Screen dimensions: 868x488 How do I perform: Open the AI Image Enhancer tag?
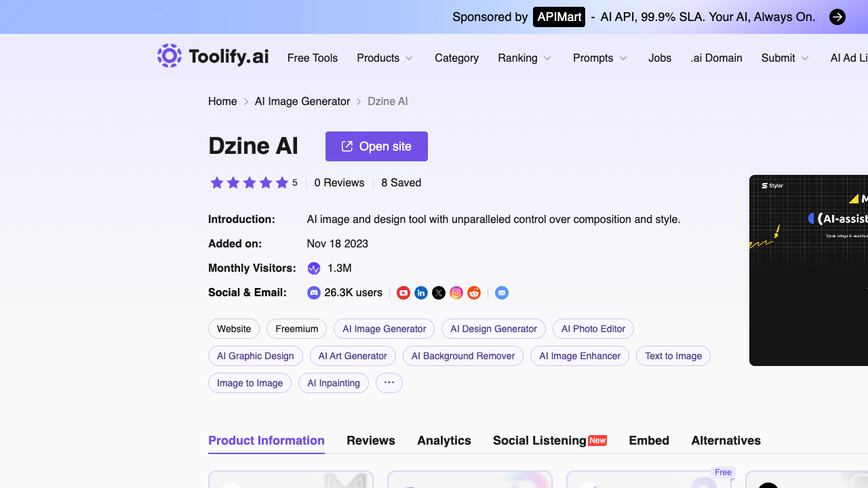click(580, 356)
